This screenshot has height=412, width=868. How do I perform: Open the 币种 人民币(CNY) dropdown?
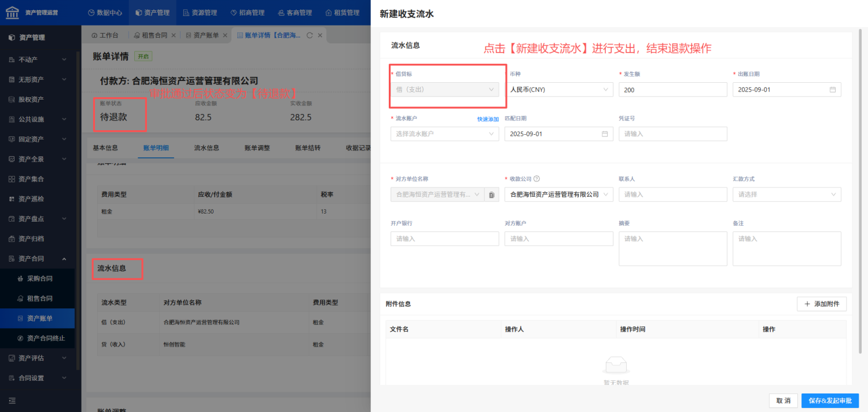(x=559, y=90)
